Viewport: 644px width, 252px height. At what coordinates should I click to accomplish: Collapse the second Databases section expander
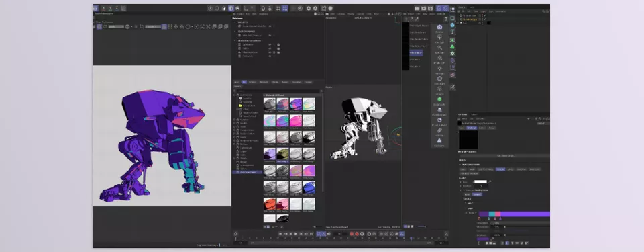[x=235, y=32]
